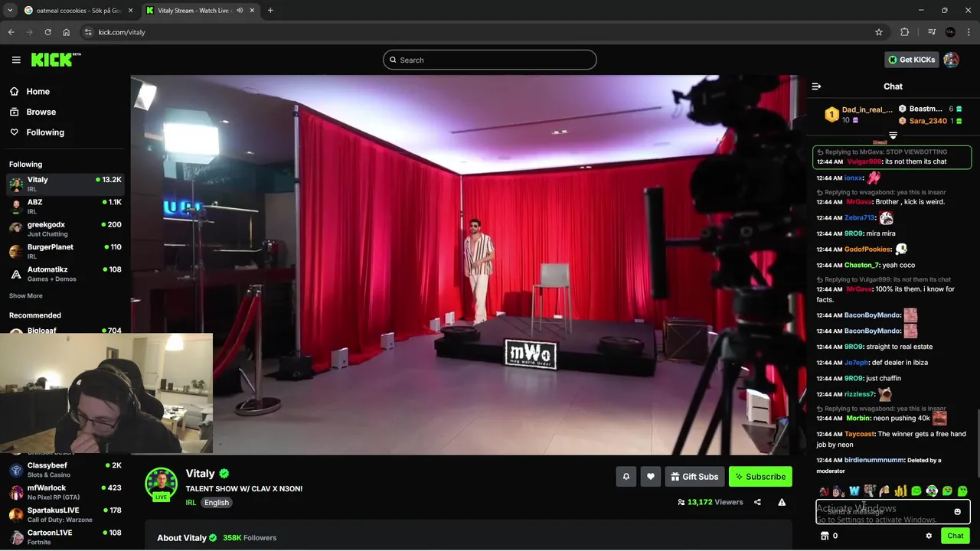Screen dimensions: 980x551
Task: Open the user profile avatar menu
Action: tap(951, 60)
